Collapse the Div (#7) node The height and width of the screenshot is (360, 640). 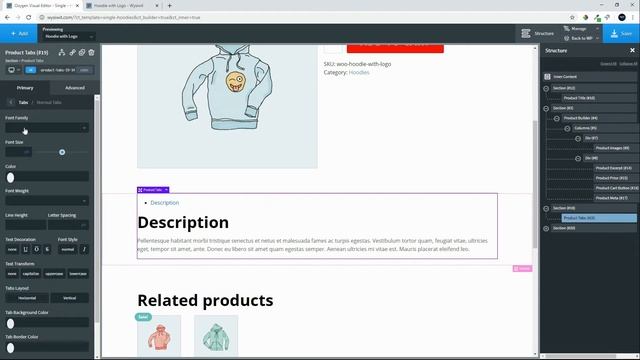pyautogui.click(x=578, y=139)
